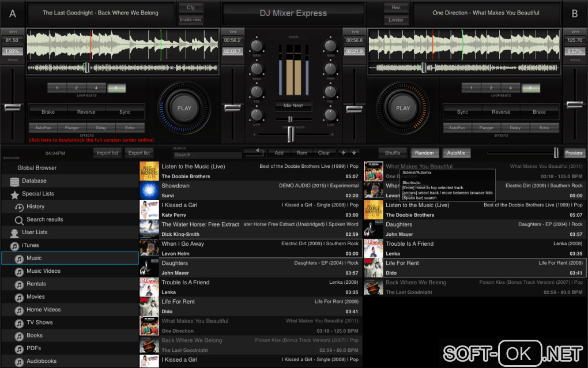The height and width of the screenshot is (368, 588).
Task: Enable Echo effect on deck A
Action: pos(130,127)
